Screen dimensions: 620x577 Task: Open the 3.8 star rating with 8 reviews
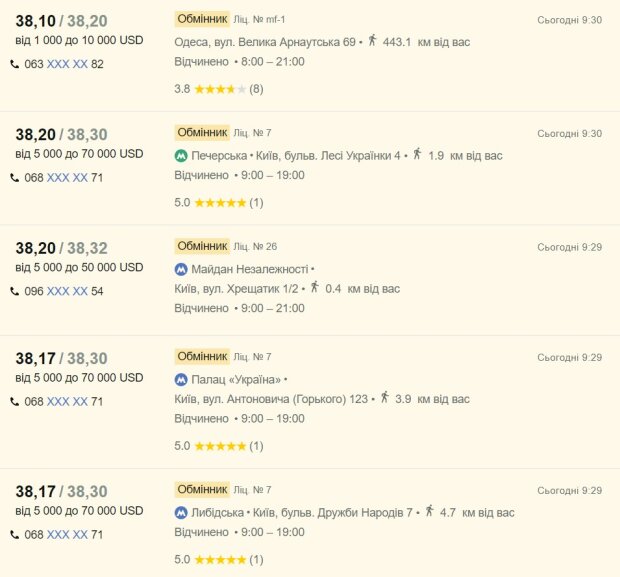(219, 89)
